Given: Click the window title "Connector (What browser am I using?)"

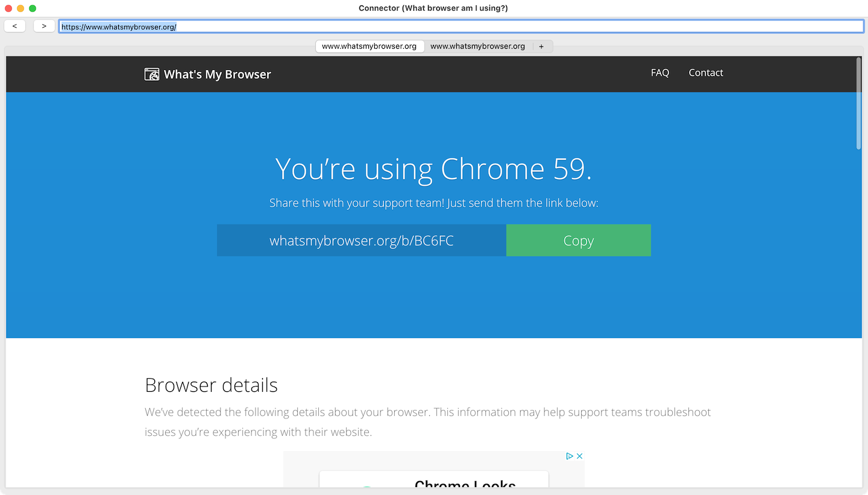Looking at the screenshot, I should click(x=433, y=8).
